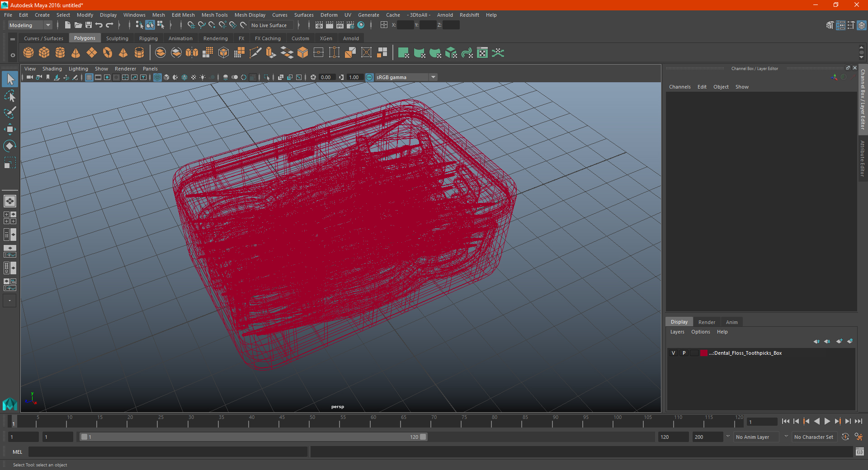Toggle V visibility on Dental_Floss_Toothpicks_Box layer
The image size is (868, 470).
pyautogui.click(x=674, y=353)
